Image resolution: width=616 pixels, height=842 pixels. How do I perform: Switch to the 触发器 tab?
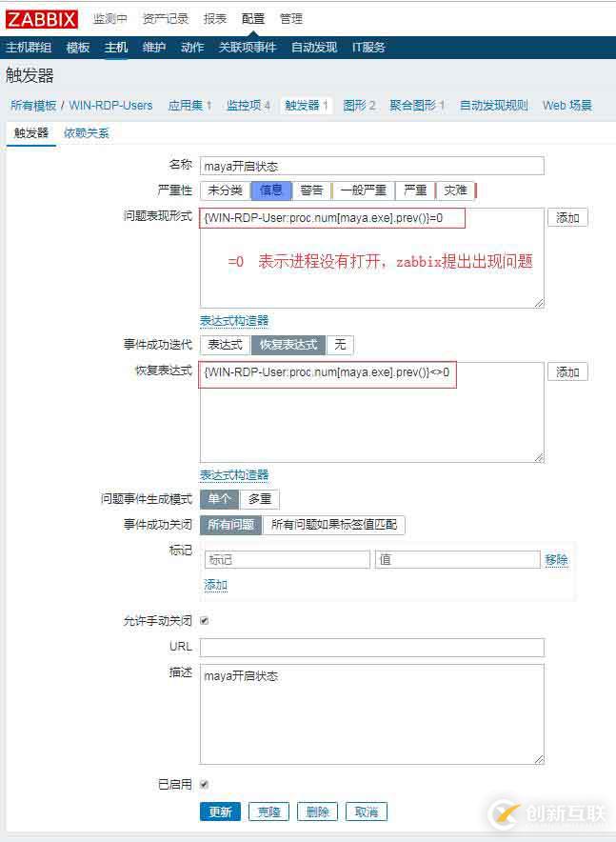coord(31,133)
